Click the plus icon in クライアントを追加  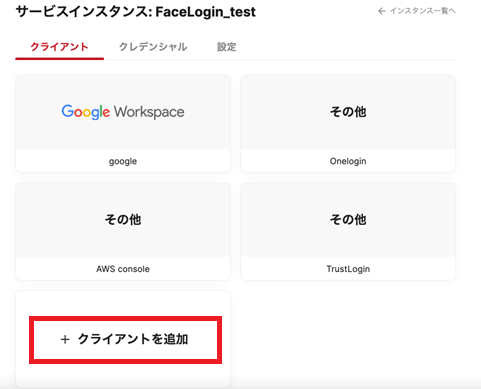[x=65, y=340]
